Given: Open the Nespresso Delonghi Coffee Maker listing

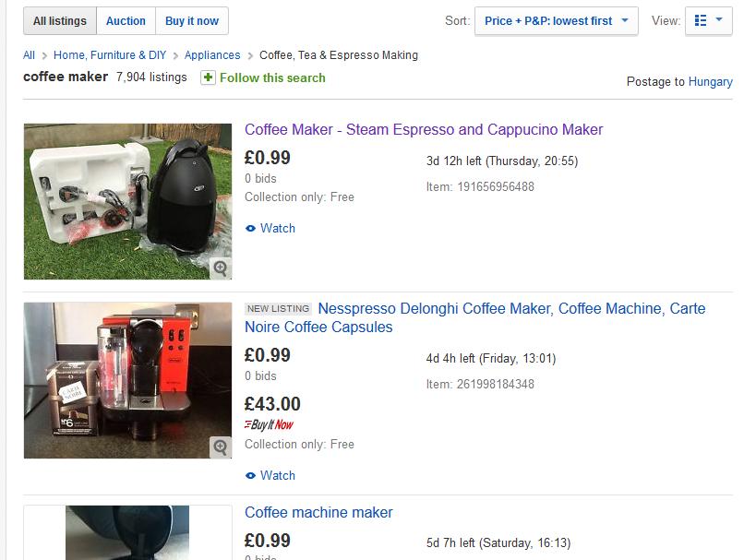Looking at the screenshot, I should [475, 317].
